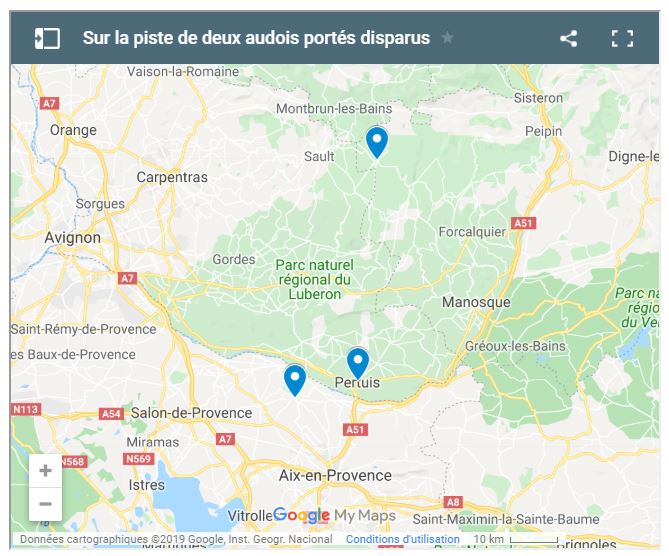Star this map as favorite

[447, 38]
